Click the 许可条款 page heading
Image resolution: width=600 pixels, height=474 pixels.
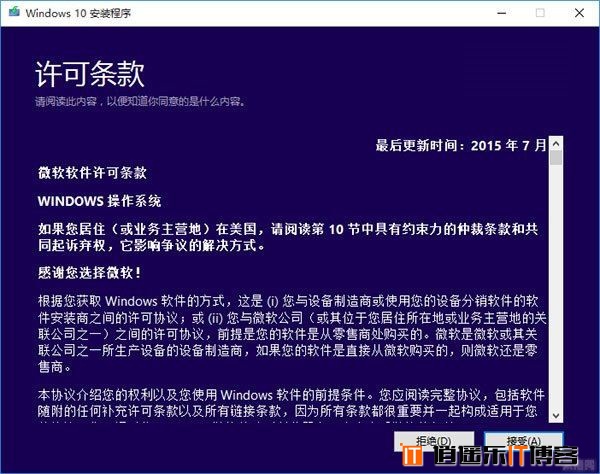tap(90, 73)
